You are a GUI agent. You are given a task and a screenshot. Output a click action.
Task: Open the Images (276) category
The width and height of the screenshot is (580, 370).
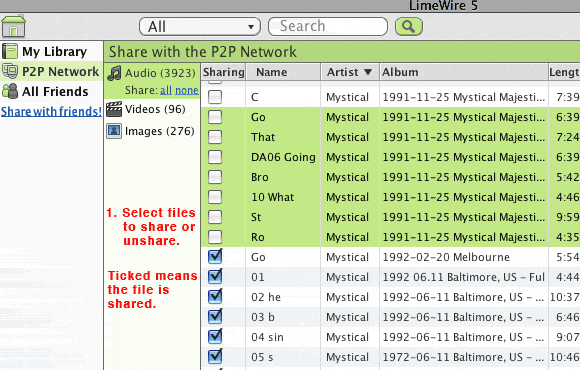tap(159, 131)
